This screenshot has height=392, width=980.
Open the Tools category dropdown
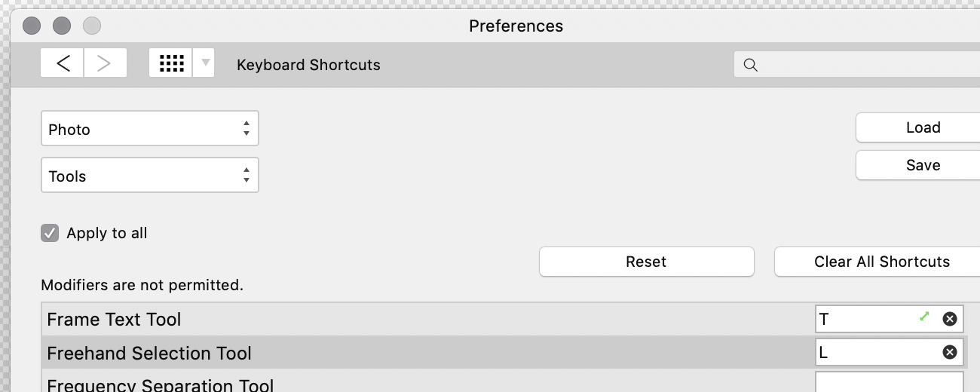(x=149, y=176)
